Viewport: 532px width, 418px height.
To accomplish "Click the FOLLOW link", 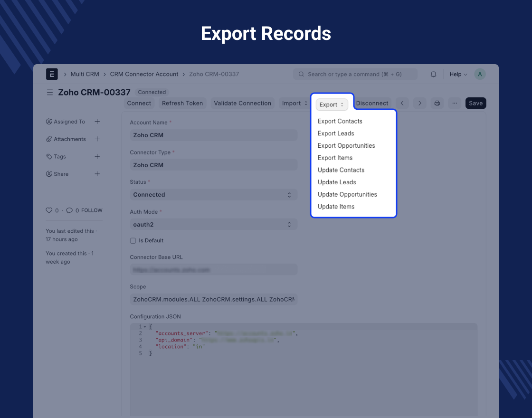I will click(92, 210).
